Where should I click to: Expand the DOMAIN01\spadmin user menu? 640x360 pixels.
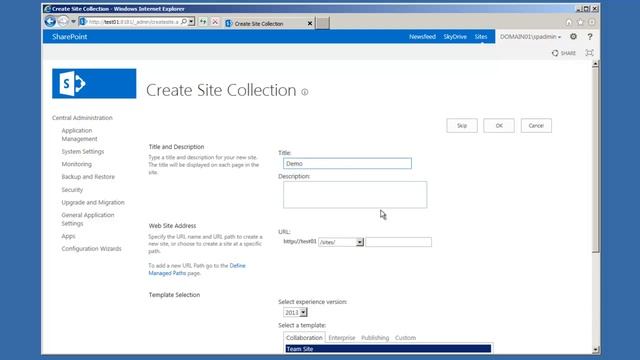[530, 37]
